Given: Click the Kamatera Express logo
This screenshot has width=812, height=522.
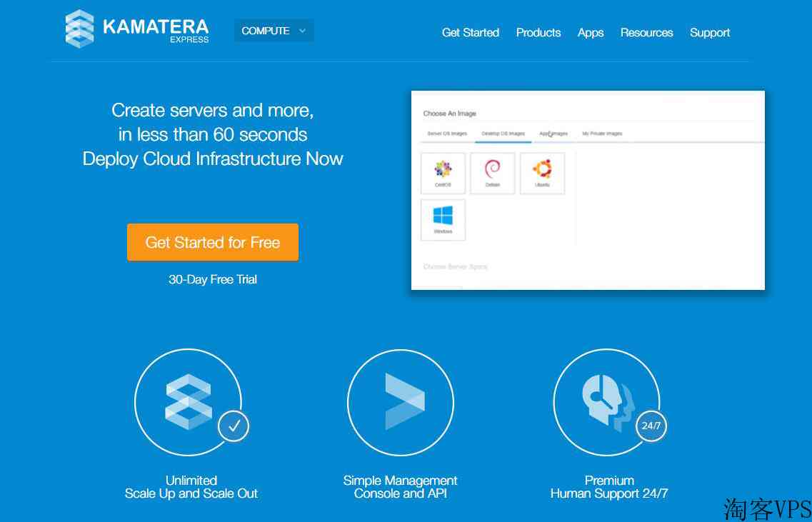Looking at the screenshot, I should tap(137, 29).
